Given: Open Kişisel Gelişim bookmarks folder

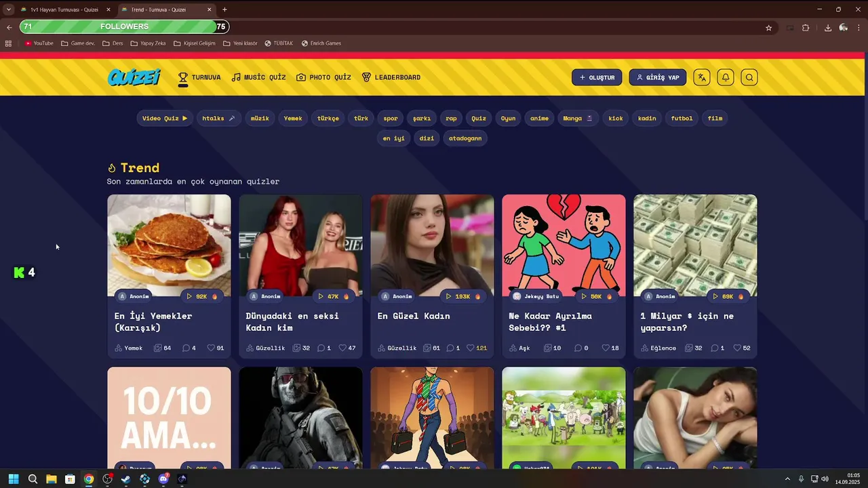Looking at the screenshot, I should point(195,43).
